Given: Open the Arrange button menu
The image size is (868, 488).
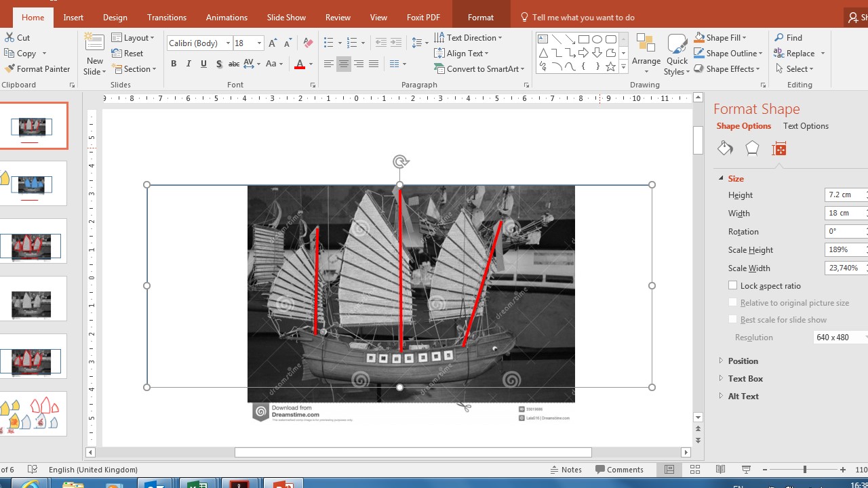Looking at the screenshot, I should coord(646,54).
